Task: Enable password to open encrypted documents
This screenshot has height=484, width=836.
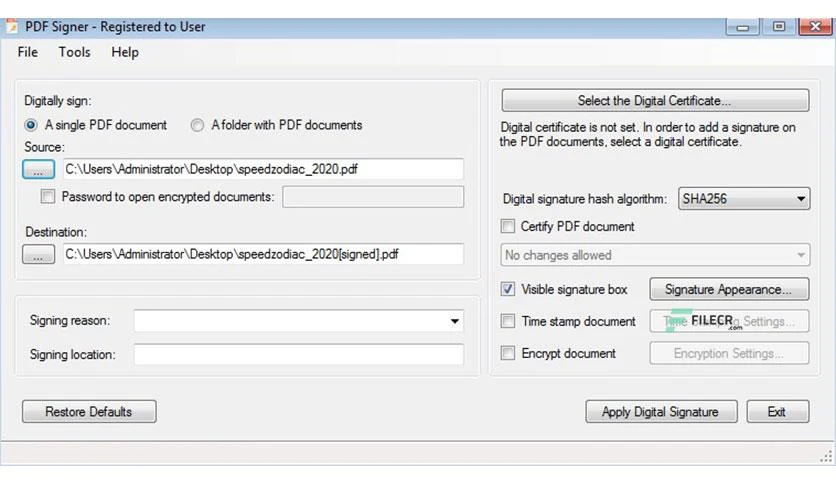Action: click(48, 197)
